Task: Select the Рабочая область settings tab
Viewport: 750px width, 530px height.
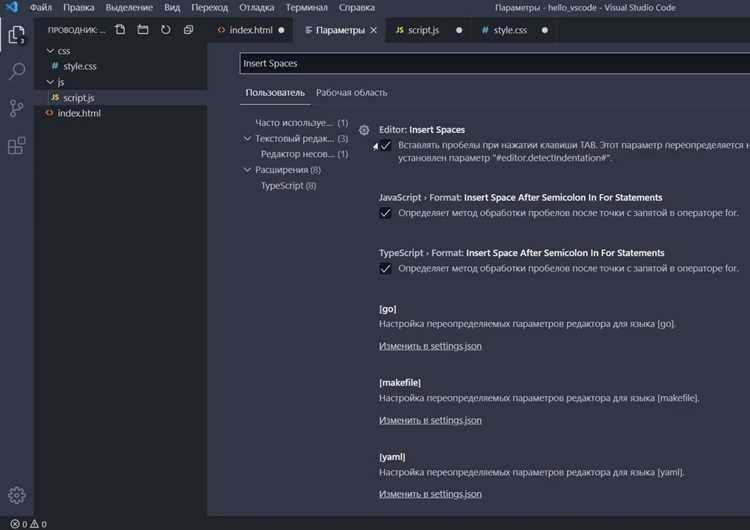Action: (x=352, y=93)
